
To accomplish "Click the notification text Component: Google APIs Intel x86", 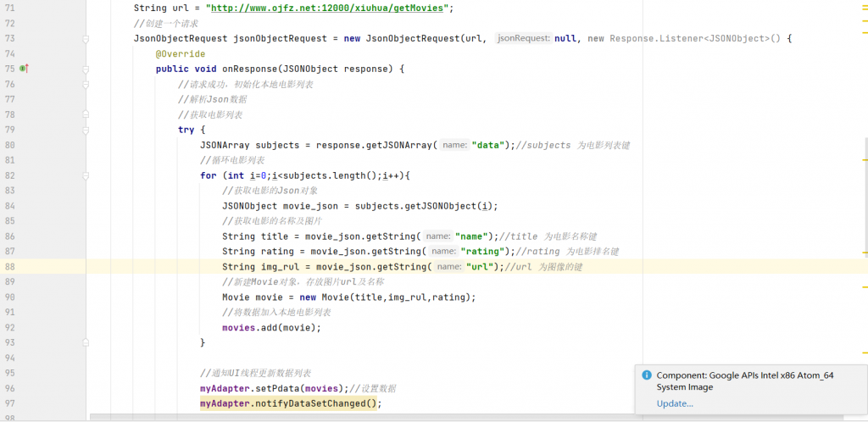I will tap(745, 375).
